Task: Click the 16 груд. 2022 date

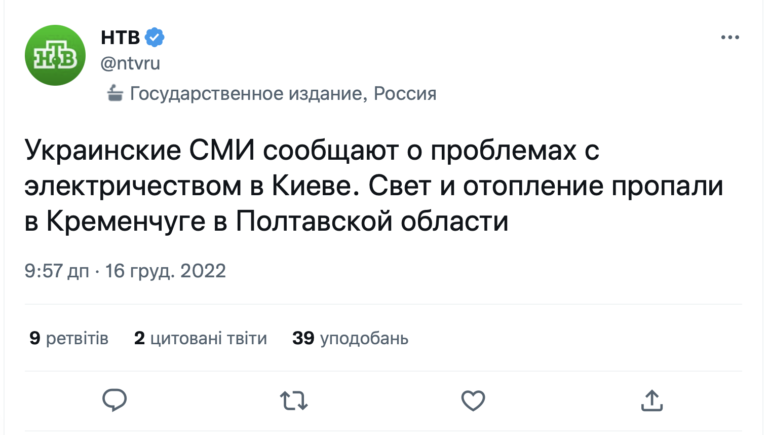Action: (170, 271)
